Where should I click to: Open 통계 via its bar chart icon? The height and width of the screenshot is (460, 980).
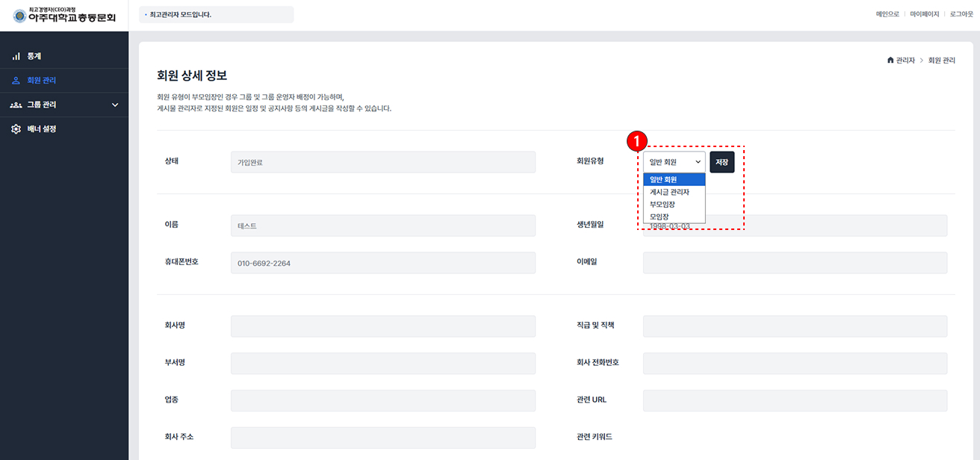[x=16, y=56]
